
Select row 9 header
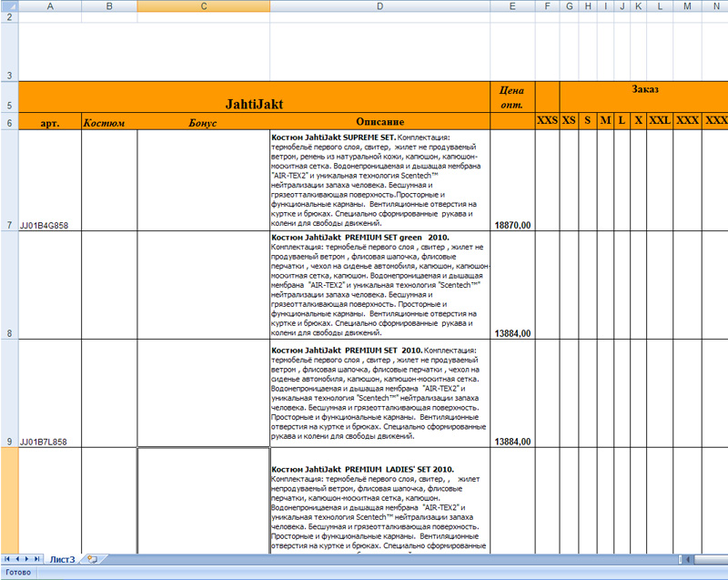tap(9, 393)
